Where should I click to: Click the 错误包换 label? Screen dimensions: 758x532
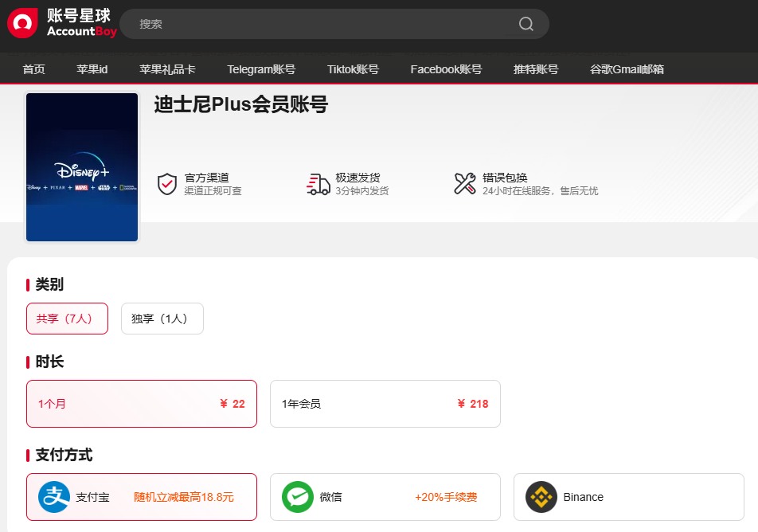pos(505,178)
